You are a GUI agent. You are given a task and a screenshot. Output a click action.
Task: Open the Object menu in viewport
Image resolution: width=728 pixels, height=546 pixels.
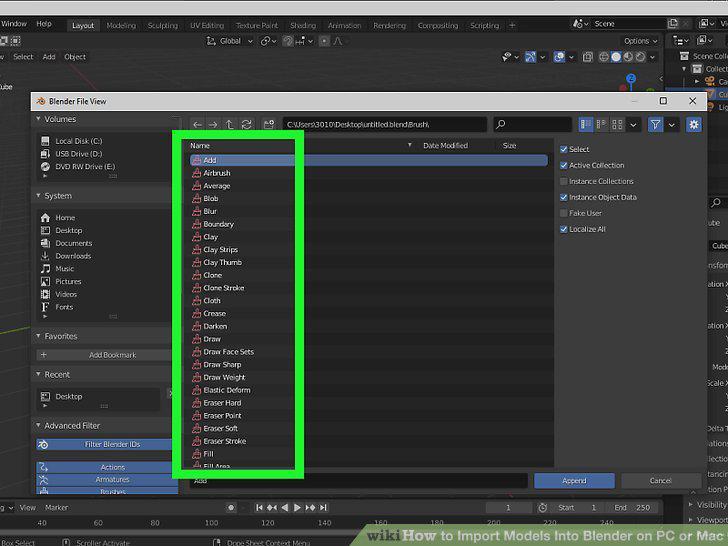pos(75,57)
